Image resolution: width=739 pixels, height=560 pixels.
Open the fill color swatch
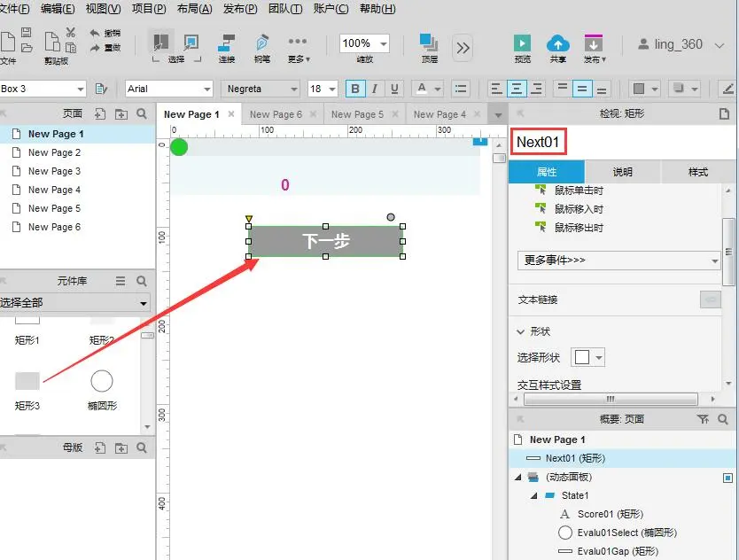[645, 89]
